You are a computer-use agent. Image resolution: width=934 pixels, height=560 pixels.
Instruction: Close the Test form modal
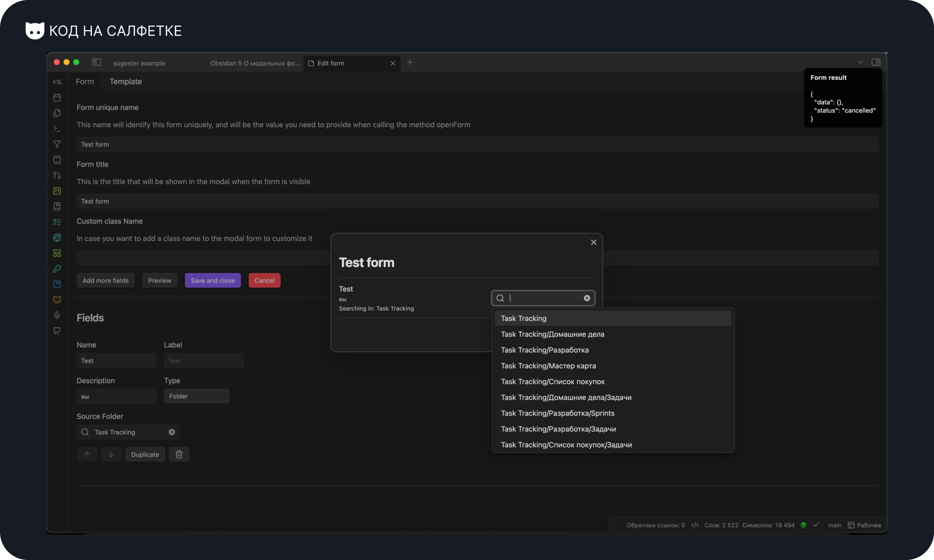pos(593,242)
